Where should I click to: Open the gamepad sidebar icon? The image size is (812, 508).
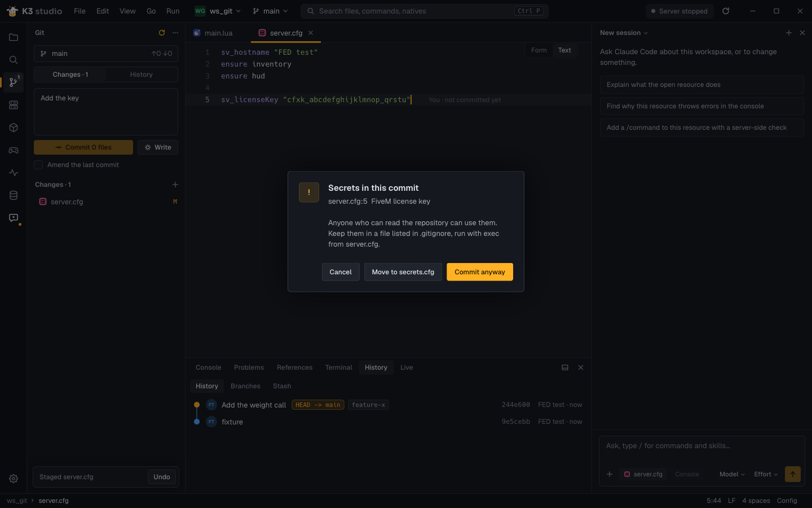[x=14, y=150]
